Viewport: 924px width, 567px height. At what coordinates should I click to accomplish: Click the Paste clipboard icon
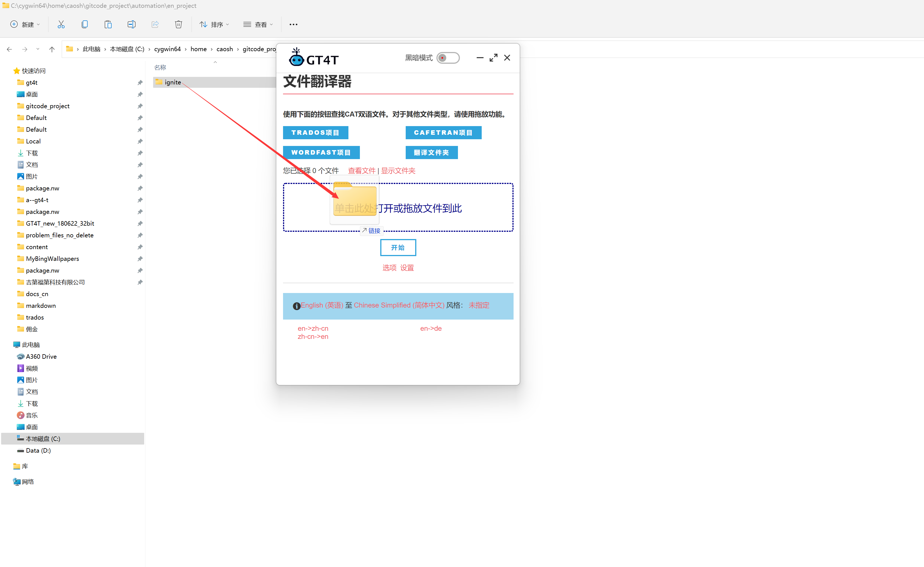(x=108, y=24)
